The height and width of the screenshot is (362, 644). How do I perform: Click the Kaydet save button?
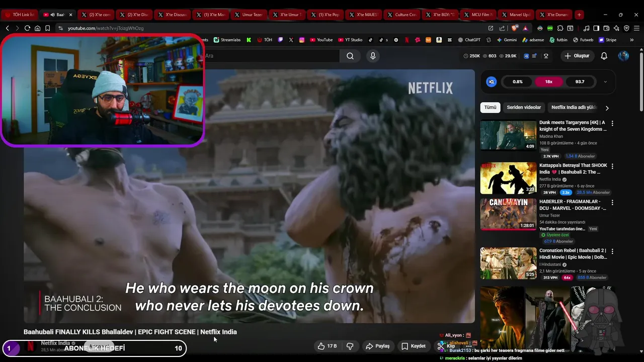[x=414, y=346]
